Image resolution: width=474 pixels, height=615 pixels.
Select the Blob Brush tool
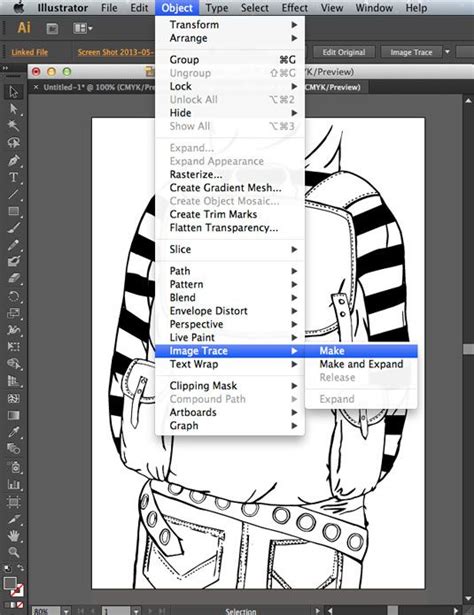[13, 262]
